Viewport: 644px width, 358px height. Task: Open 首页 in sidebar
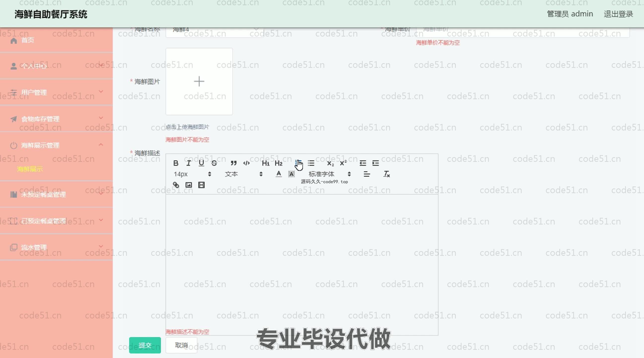(56, 40)
